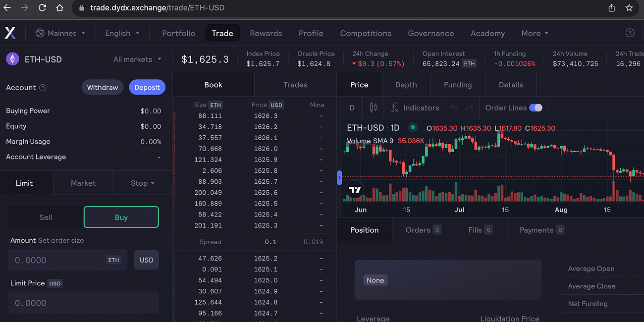Open the Mainnet network dropdown
Viewport: 644px width, 322px height.
(x=60, y=33)
